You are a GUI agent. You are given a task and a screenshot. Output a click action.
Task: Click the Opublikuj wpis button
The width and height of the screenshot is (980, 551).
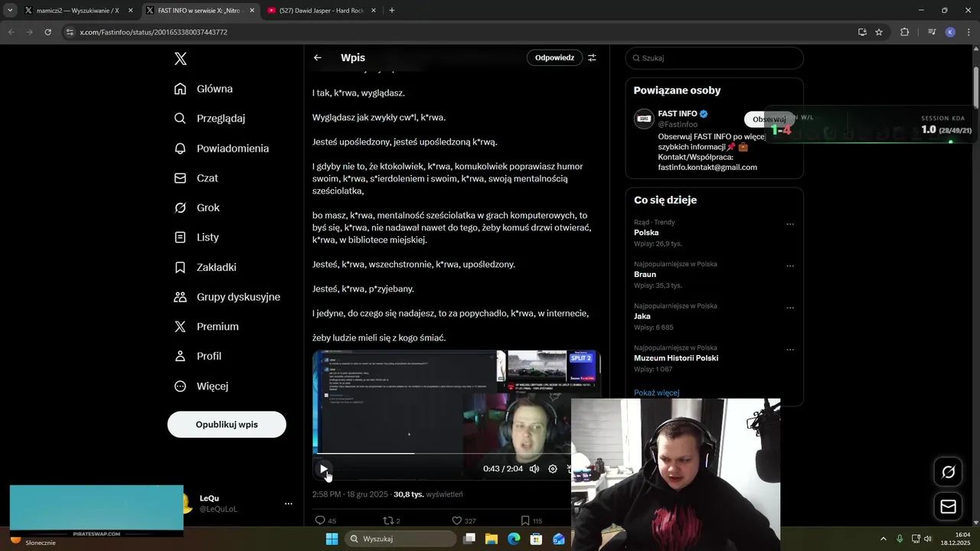[227, 425]
